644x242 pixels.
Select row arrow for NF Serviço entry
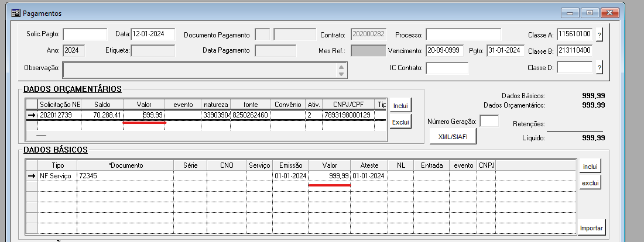[30, 176]
